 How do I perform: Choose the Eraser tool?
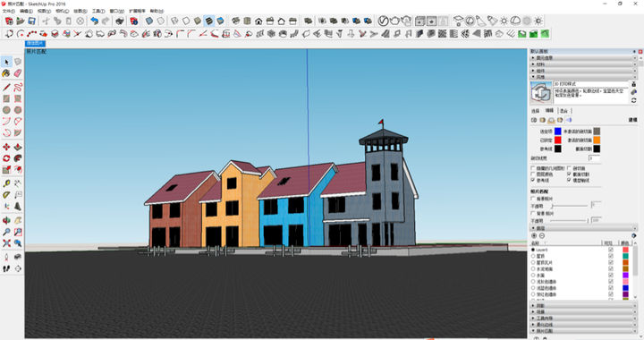(18, 73)
